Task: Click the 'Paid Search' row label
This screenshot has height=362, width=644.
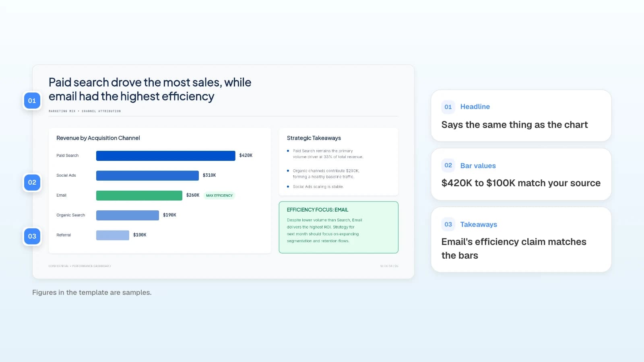Action: point(68,156)
